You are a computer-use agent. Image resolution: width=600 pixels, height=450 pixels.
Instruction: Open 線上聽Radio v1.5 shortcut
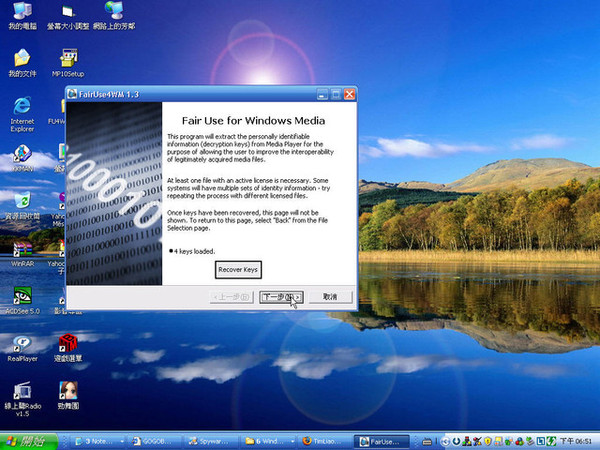pos(23,399)
